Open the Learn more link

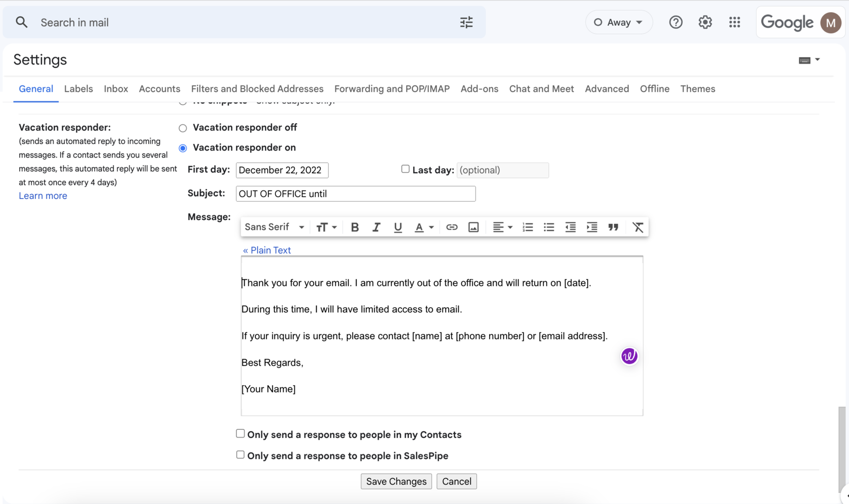click(x=42, y=195)
